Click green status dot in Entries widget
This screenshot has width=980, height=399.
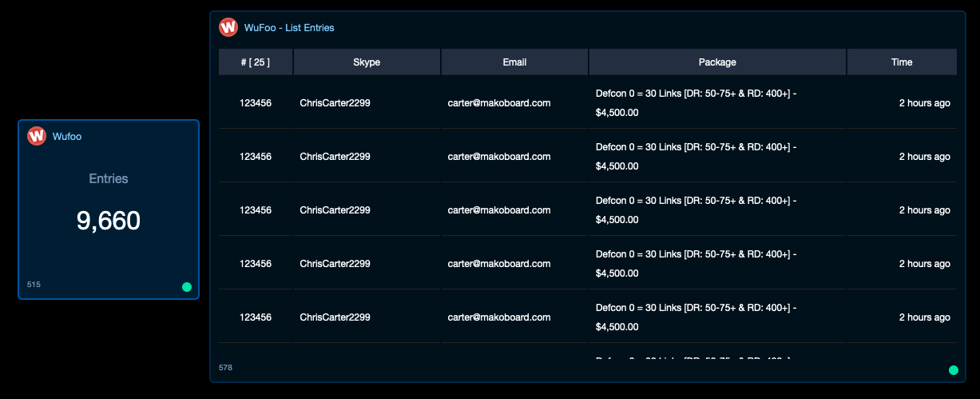[187, 287]
